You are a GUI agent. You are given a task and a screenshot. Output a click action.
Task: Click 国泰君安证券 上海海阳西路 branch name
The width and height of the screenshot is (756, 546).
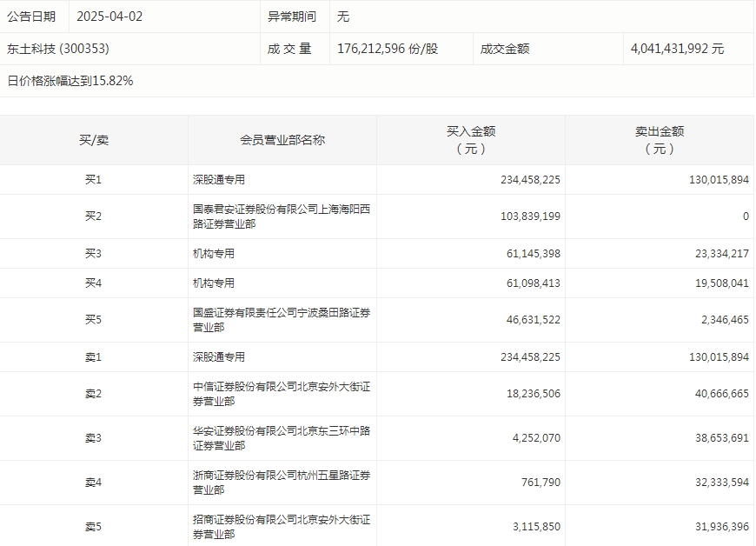pos(282,216)
